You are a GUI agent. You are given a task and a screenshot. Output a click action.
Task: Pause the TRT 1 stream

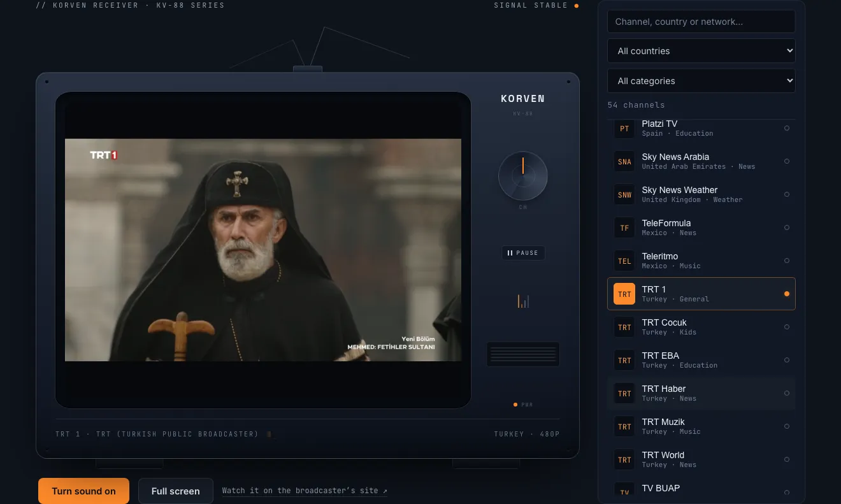click(x=523, y=253)
